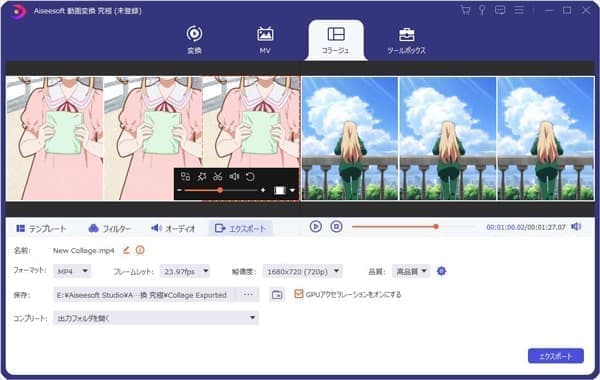600x380 pixels.
Task: Select the エクスポート settings tab
Action: [x=240, y=228]
